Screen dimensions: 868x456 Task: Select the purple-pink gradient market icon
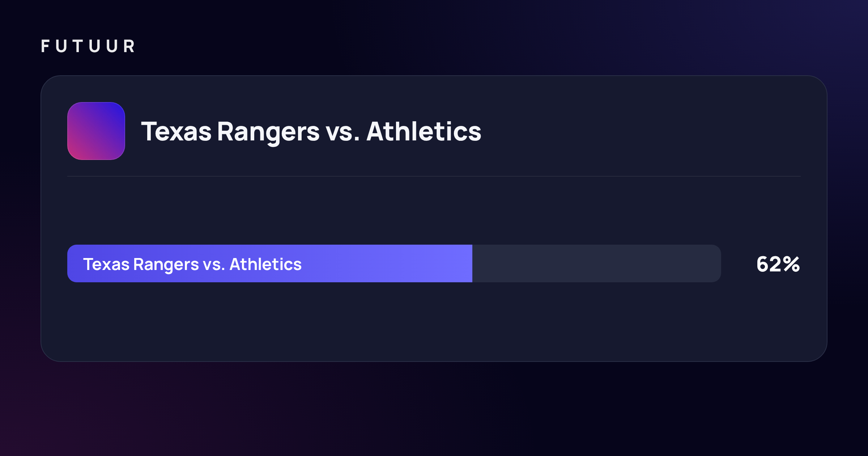point(96,131)
